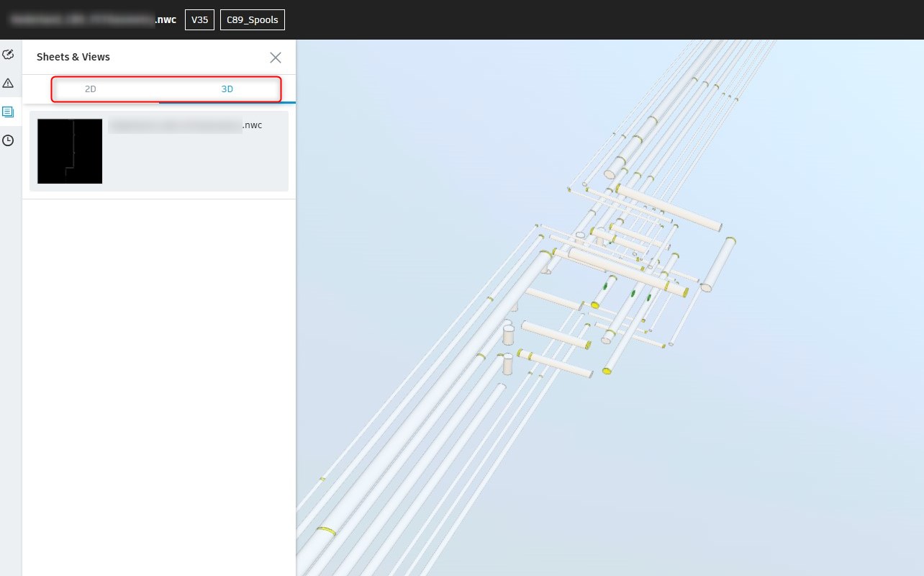Switch to the 2D tab
Viewport: 924px width, 576px height.
(x=91, y=89)
